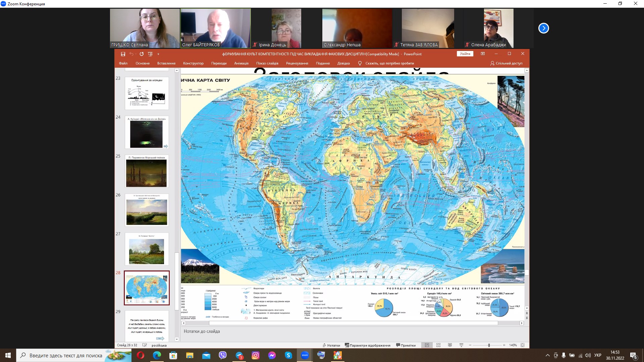Click the Увійти sign-in button

pyautogui.click(x=465, y=54)
